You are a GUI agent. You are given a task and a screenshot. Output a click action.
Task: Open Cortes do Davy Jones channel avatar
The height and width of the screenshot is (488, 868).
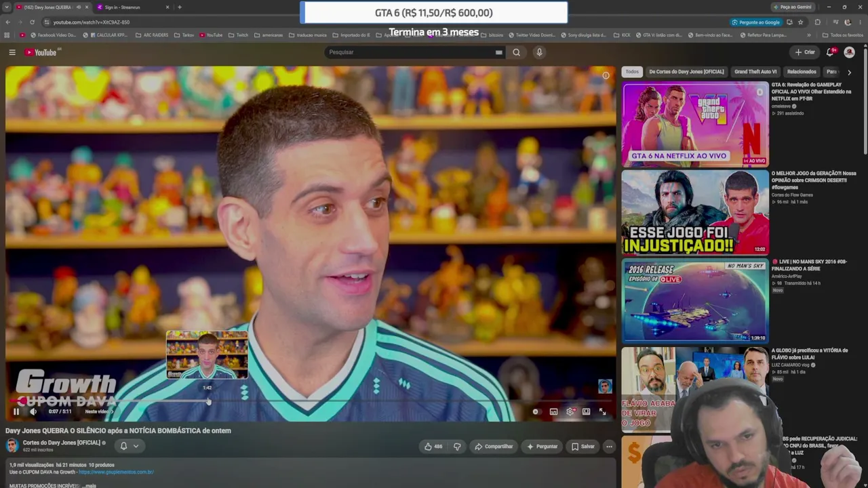tap(12, 445)
